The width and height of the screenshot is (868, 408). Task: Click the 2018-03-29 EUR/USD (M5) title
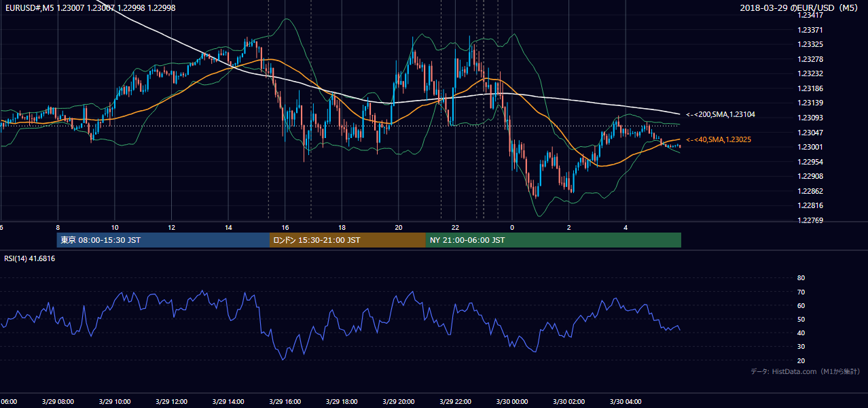[x=799, y=7]
